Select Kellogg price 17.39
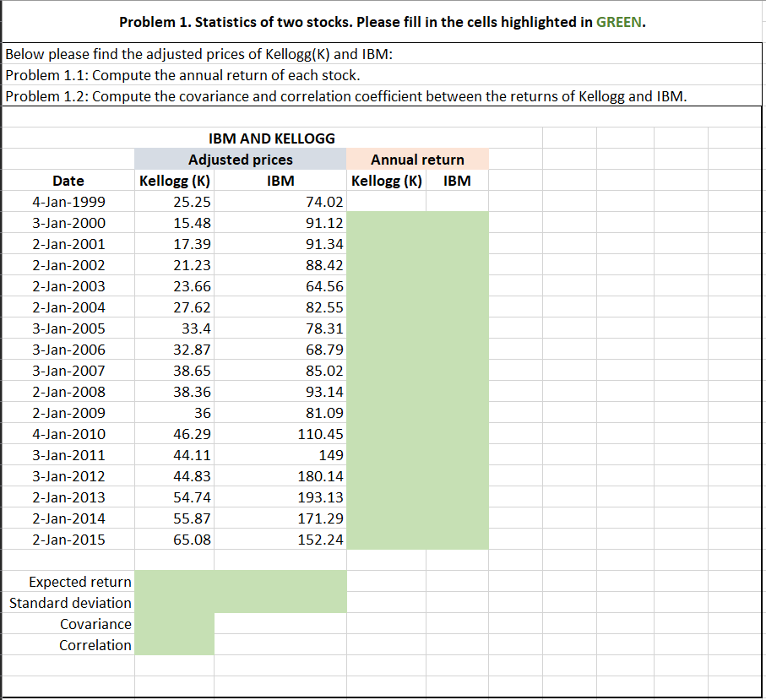The width and height of the screenshot is (766, 700). (x=175, y=243)
